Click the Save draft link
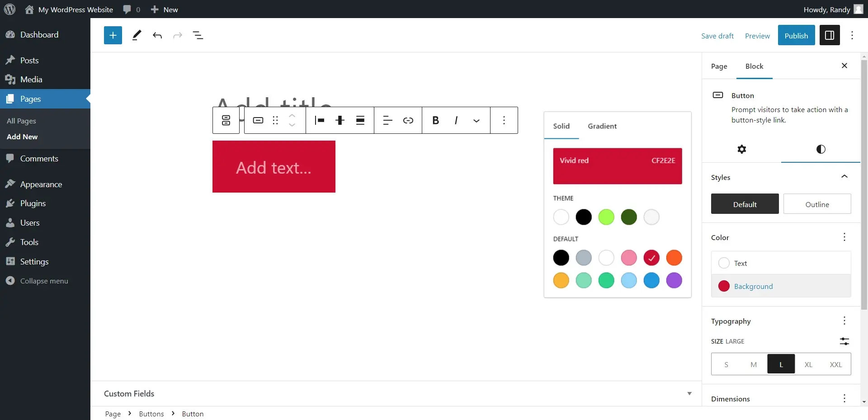The width and height of the screenshot is (868, 420). pos(717,36)
